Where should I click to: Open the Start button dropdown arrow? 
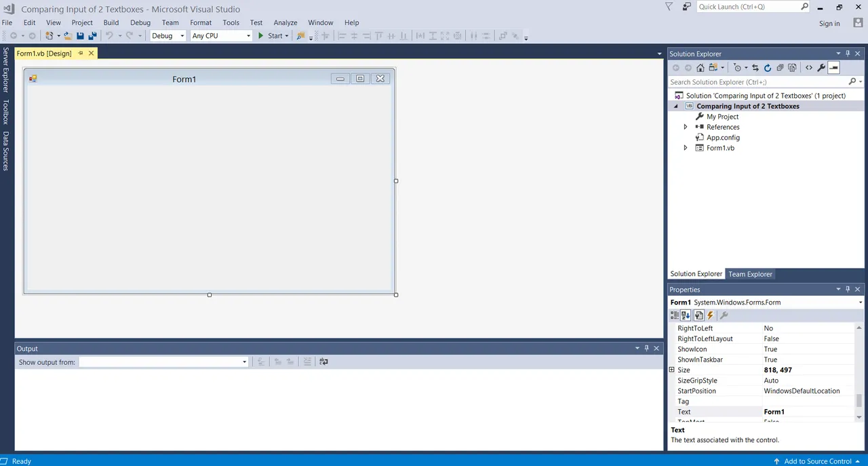pyautogui.click(x=287, y=36)
